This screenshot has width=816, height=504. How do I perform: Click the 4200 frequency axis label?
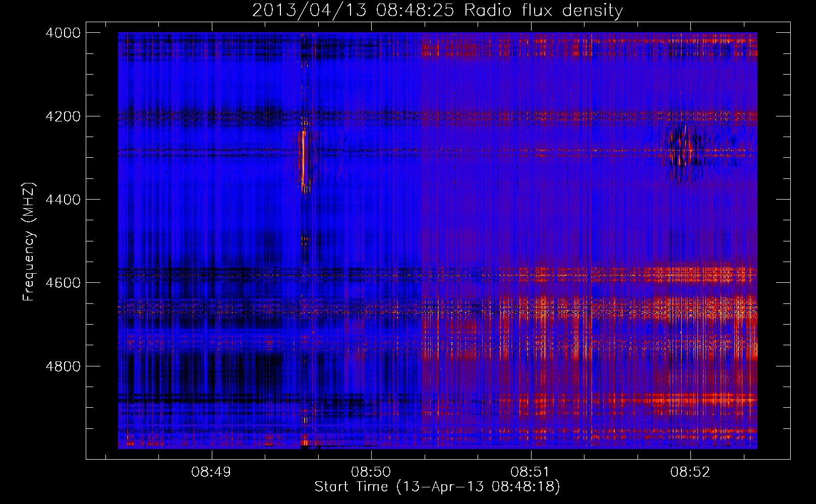[x=63, y=116]
